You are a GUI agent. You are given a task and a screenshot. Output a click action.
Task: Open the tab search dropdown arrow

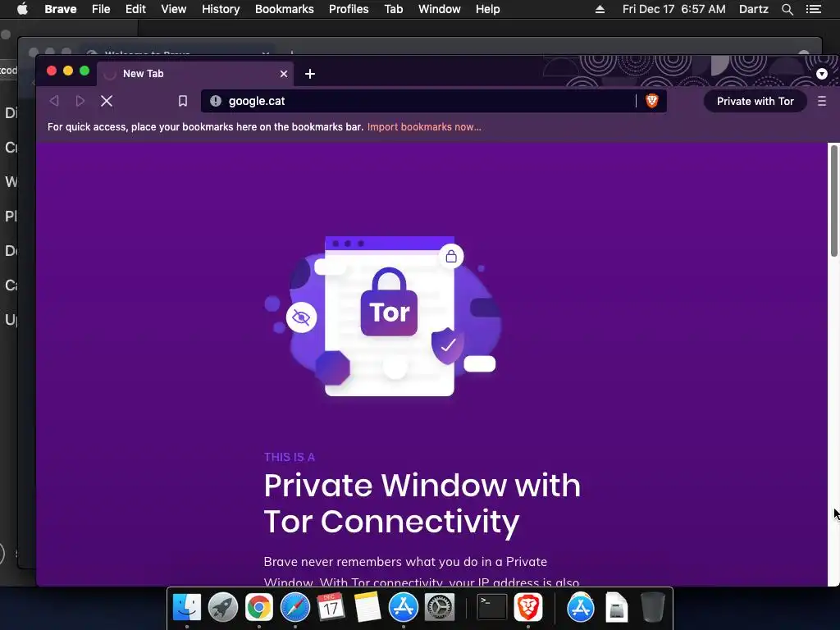(x=822, y=74)
